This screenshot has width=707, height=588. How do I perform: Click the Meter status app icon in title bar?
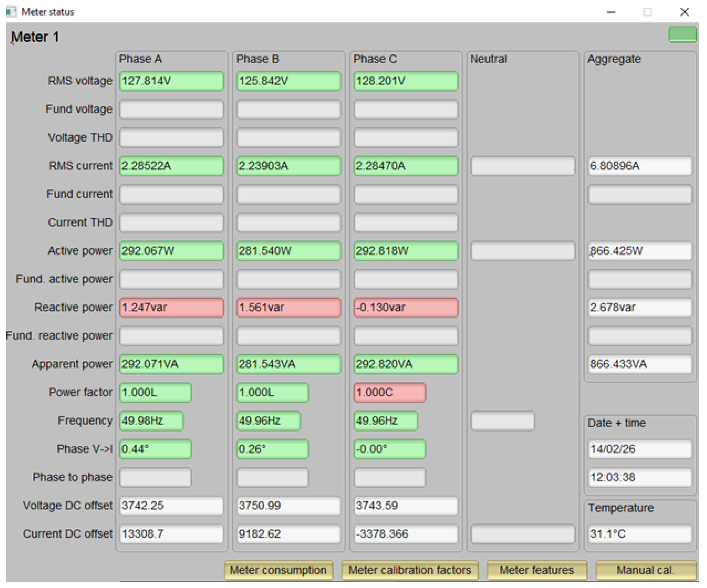pyautogui.click(x=11, y=12)
